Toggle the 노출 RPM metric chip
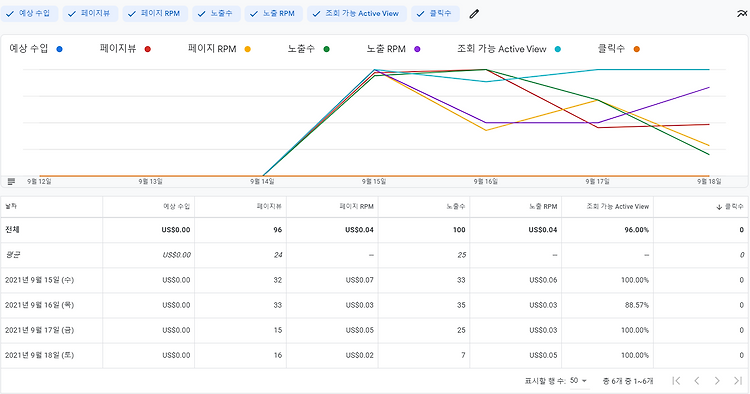Screen dimensions: 750x394 point(274,14)
